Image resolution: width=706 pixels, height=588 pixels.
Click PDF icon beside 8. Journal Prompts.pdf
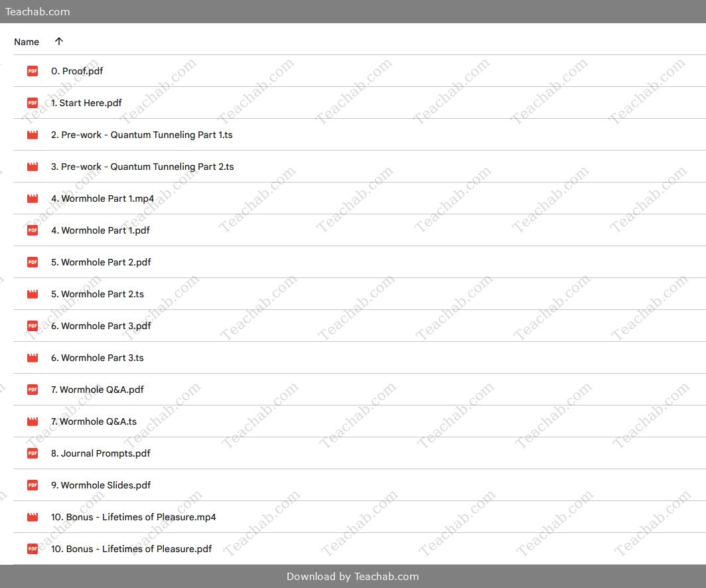coord(33,453)
